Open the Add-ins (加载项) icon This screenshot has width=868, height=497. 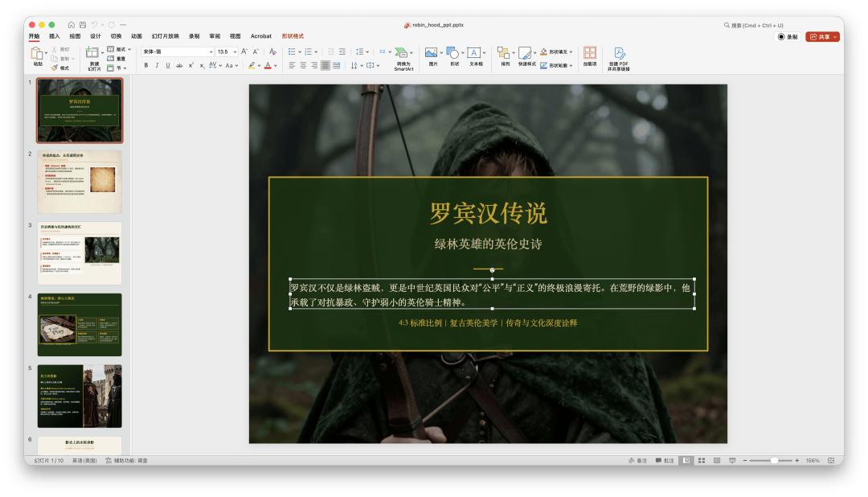point(590,56)
